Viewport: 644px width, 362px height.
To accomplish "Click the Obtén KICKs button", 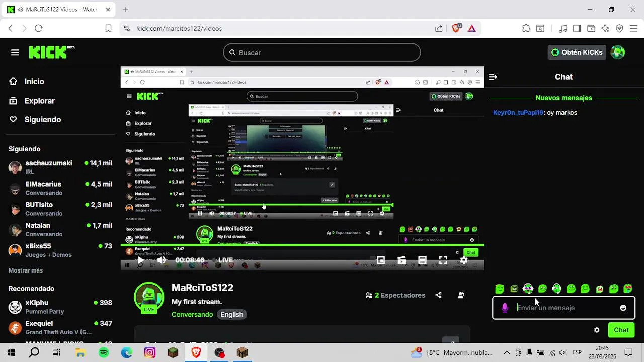I will pyautogui.click(x=577, y=52).
